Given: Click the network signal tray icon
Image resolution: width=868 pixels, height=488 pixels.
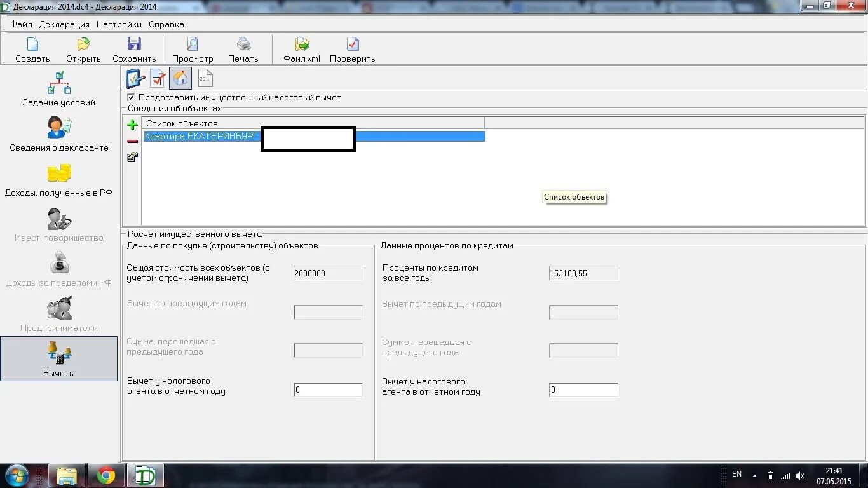Looking at the screenshot, I should (x=786, y=476).
